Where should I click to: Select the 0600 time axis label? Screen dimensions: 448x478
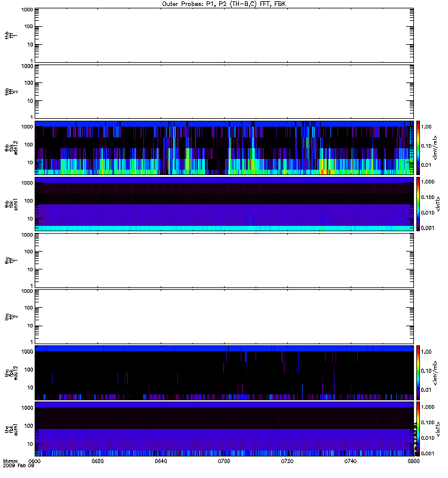pyautogui.click(x=34, y=461)
